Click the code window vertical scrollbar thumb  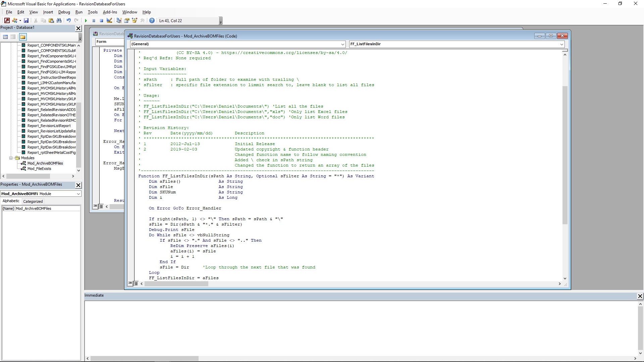pyautogui.click(x=565, y=155)
